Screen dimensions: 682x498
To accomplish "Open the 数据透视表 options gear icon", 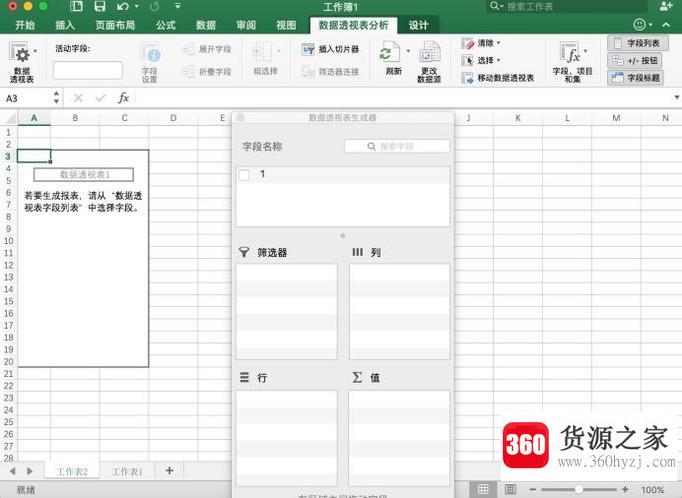I will click(20, 53).
